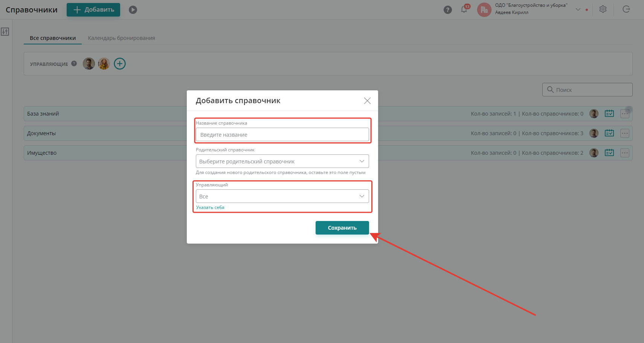
Task: Click manager avatar in База знаний row
Action: coord(594,114)
